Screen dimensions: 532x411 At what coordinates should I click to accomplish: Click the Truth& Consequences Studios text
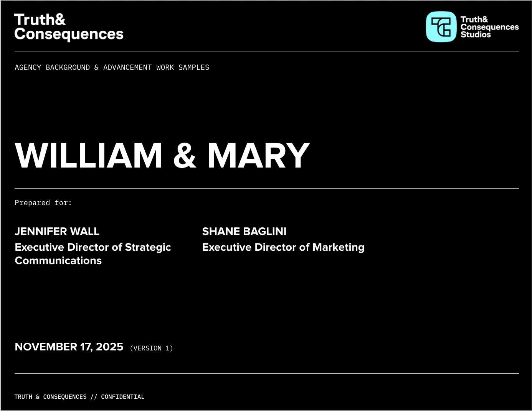(489, 27)
